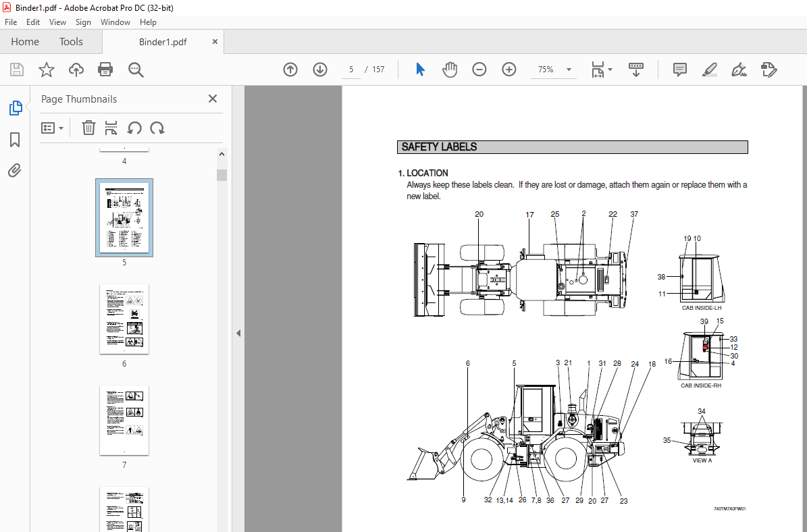The height and width of the screenshot is (532, 807).
Task: Toggle the Bookmarks panel icon
Action: [15, 140]
